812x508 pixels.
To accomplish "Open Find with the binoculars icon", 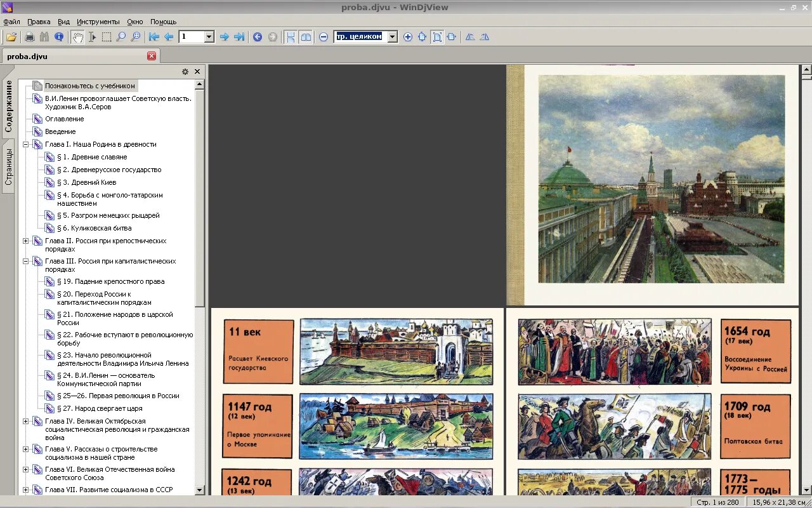I will pyautogui.click(x=44, y=37).
